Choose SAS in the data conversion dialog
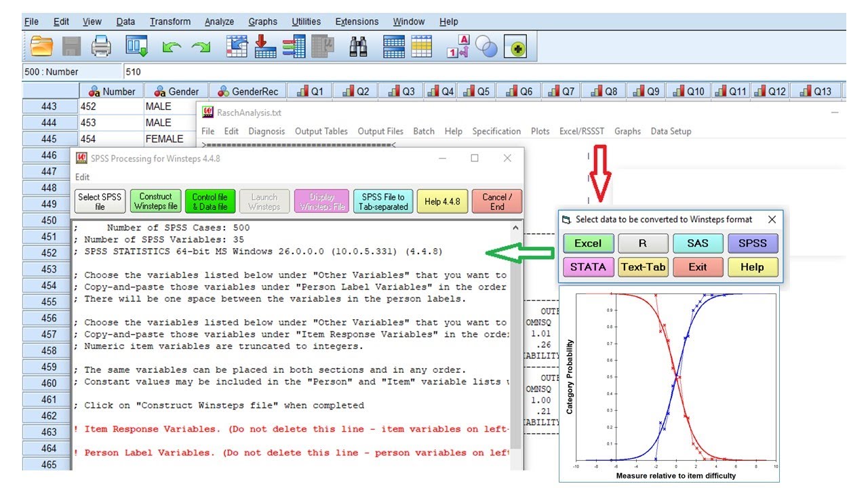This screenshot has width=868, height=488. click(x=698, y=243)
